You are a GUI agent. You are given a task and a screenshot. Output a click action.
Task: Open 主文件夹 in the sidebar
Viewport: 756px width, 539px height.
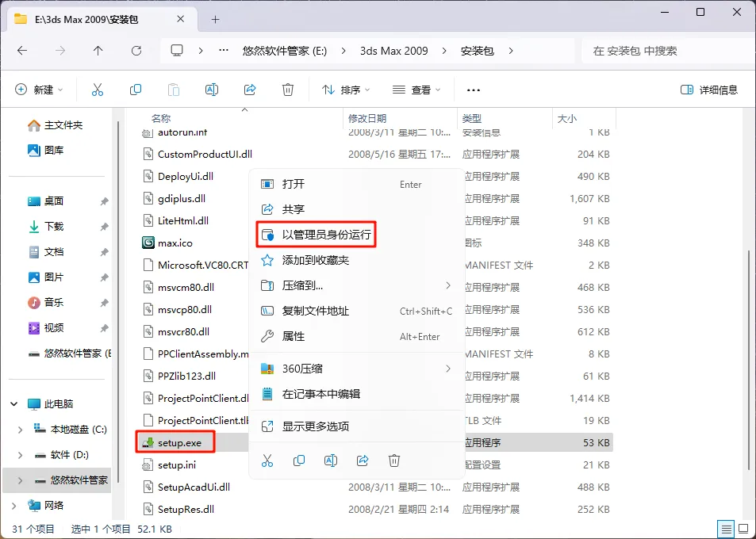coord(56,125)
